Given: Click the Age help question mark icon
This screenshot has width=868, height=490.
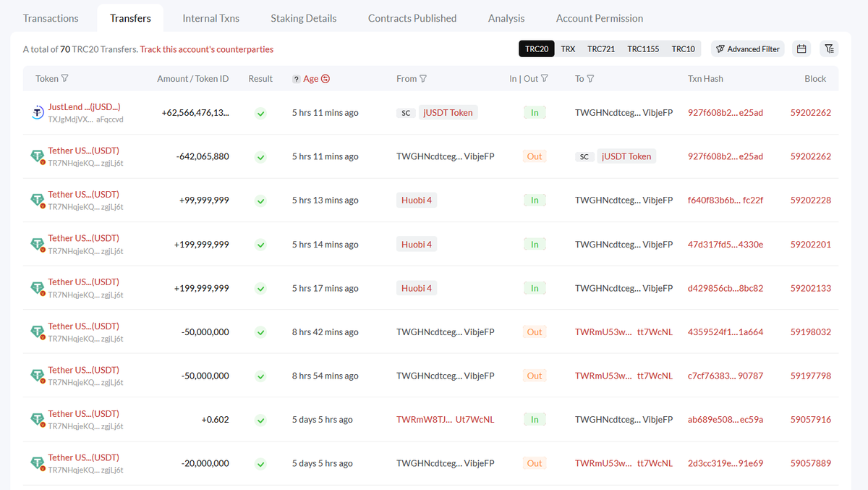Looking at the screenshot, I should (x=297, y=79).
